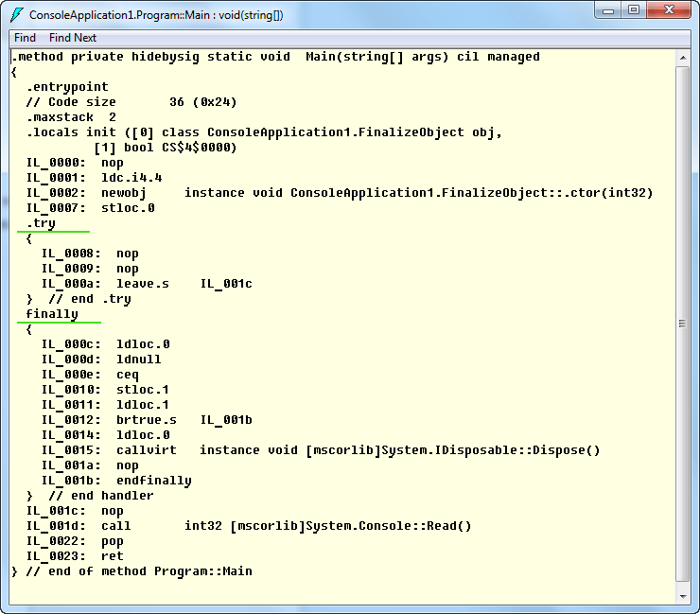Click the 'IL_0011: ldloc.1' line
Screen dimensions: 700x614
tap(105, 405)
